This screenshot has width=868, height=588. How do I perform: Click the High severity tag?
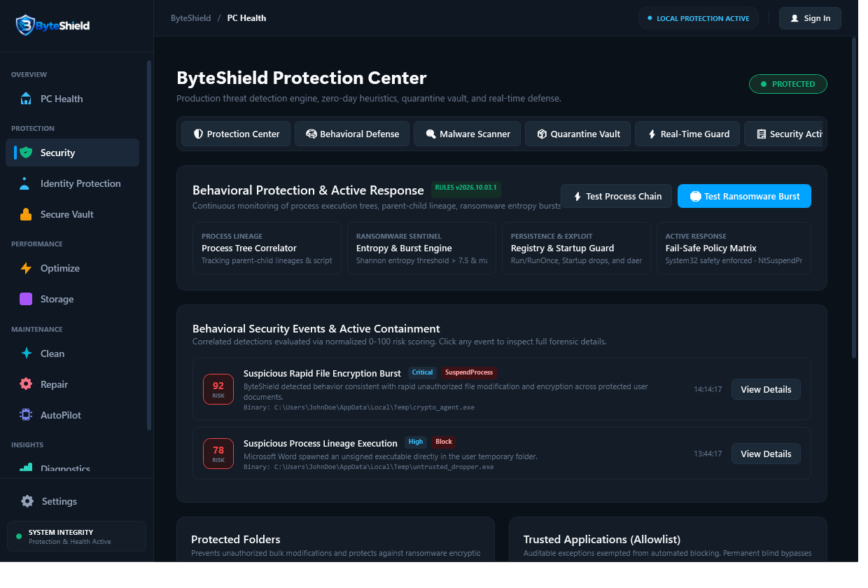tap(416, 442)
